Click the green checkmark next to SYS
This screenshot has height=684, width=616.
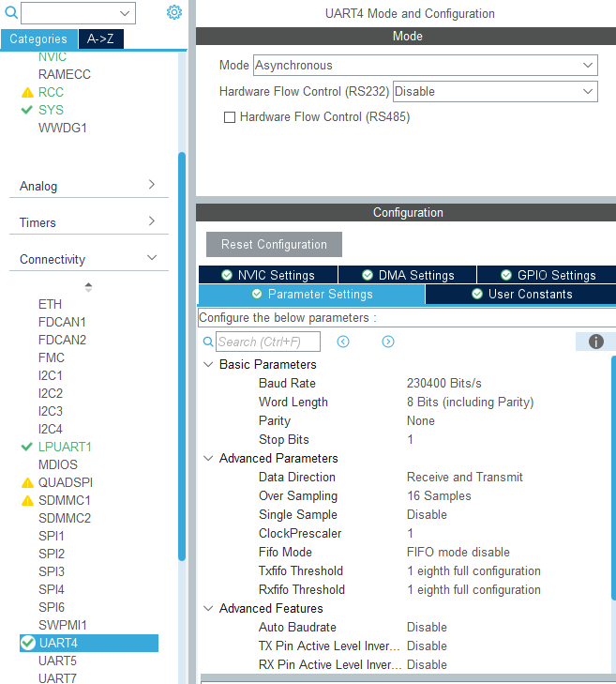27,110
